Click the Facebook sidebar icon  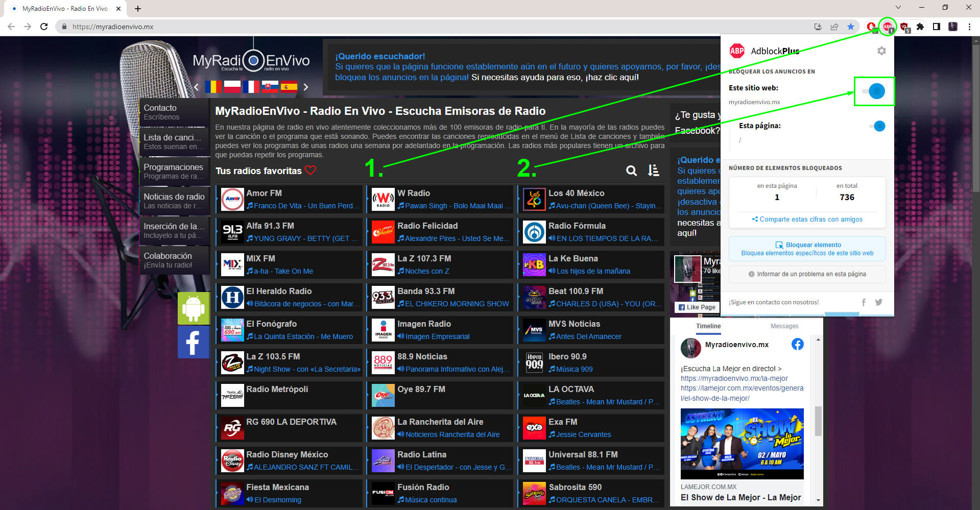click(x=194, y=342)
